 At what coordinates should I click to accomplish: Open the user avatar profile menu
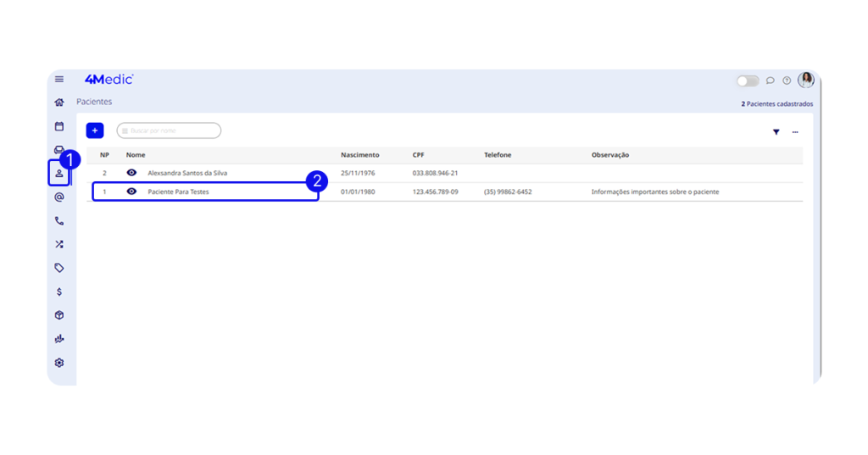click(x=805, y=80)
